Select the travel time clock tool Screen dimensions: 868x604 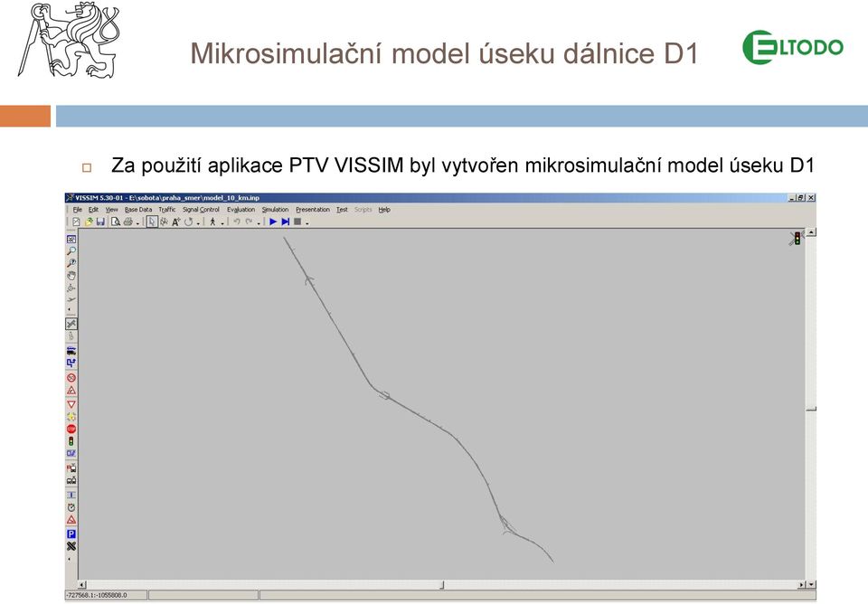[x=71, y=507]
